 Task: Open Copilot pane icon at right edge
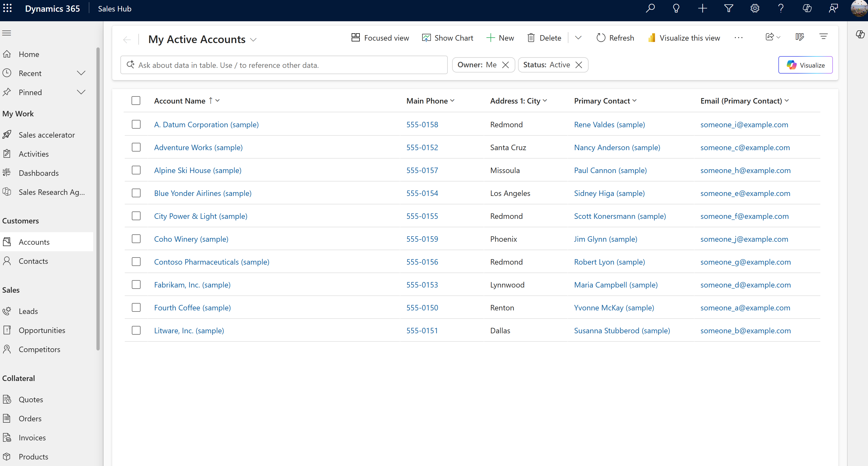coord(860,34)
